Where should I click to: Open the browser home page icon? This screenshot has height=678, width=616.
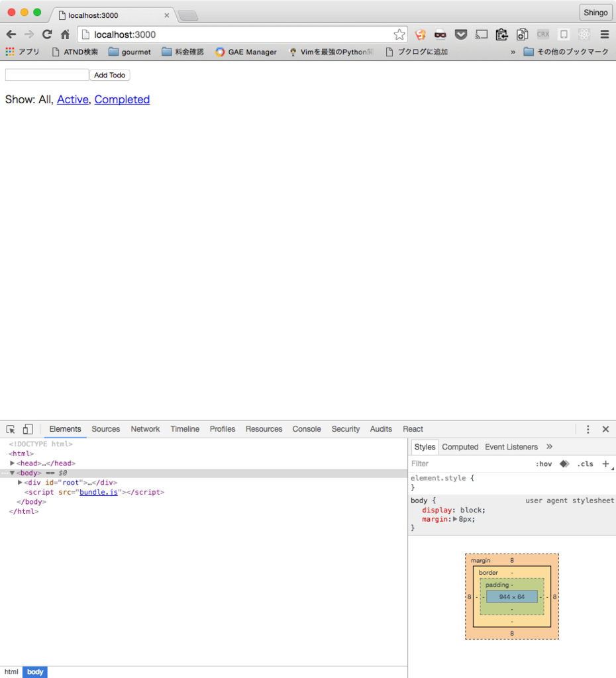(66, 34)
